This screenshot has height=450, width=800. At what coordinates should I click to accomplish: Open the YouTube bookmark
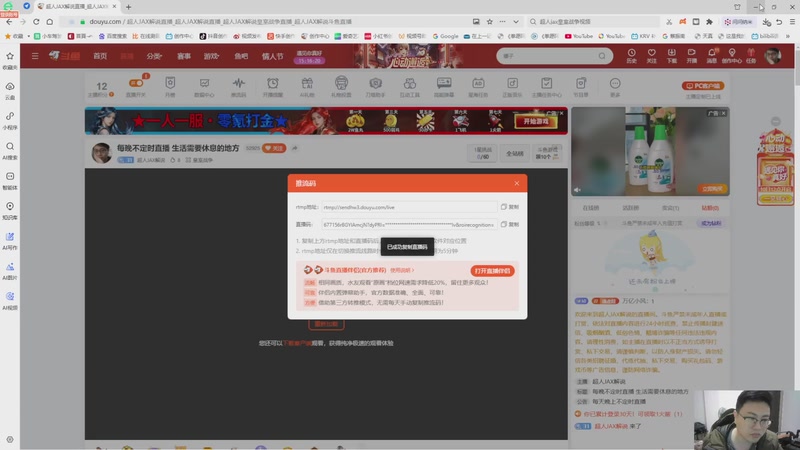(x=579, y=36)
